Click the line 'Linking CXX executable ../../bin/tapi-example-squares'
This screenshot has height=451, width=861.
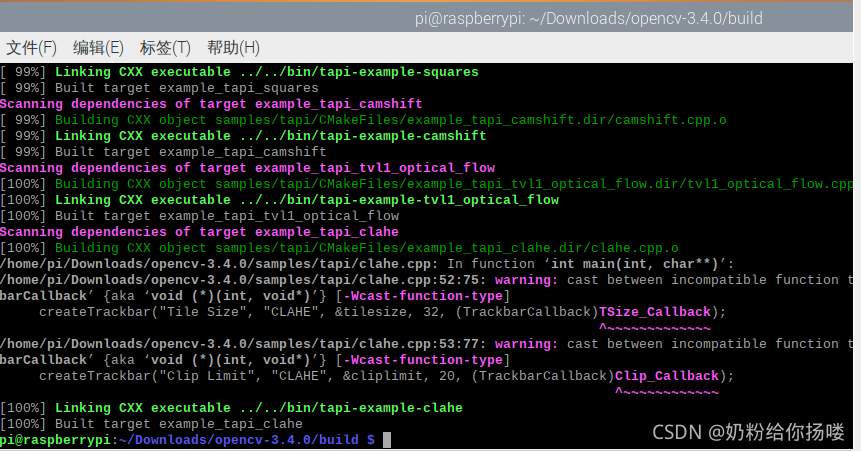coord(239,72)
